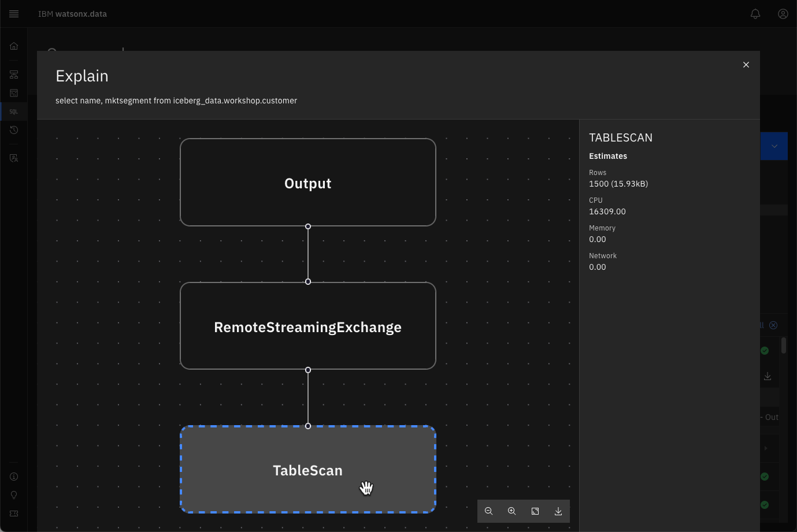
Task: Zoom out of the explain graph
Action: point(489,511)
